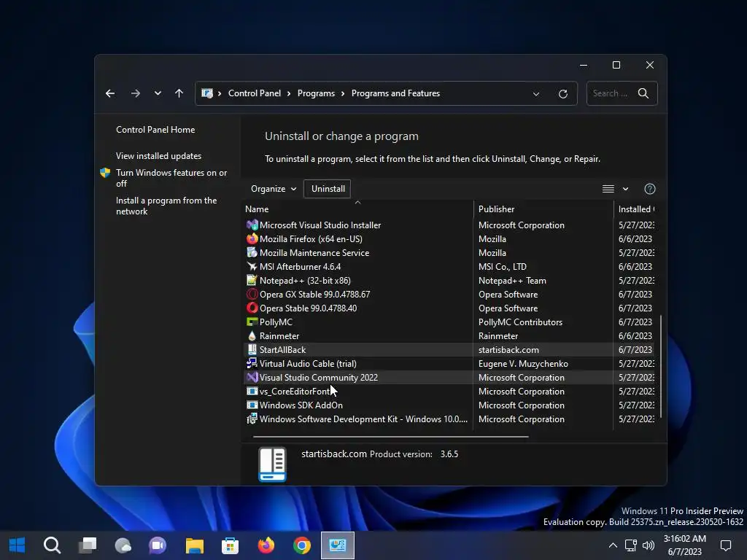Screen dimensions: 747x560
Task: Open File Explorer from the taskbar
Action: 194,545
